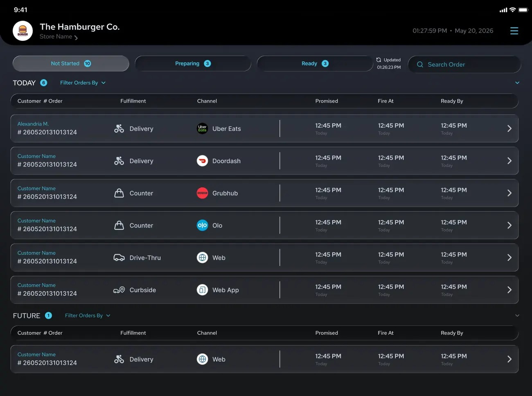
Task: Click the Ready By header in Future table
Action: click(452, 333)
